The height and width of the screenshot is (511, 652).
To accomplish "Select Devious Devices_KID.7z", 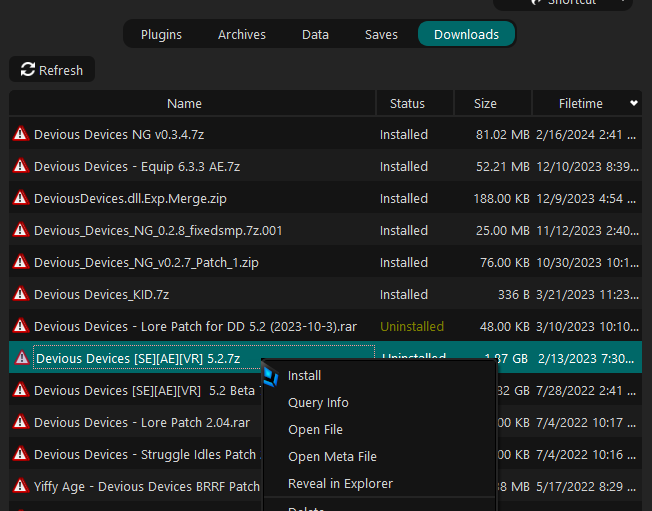I will coord(101,294).
